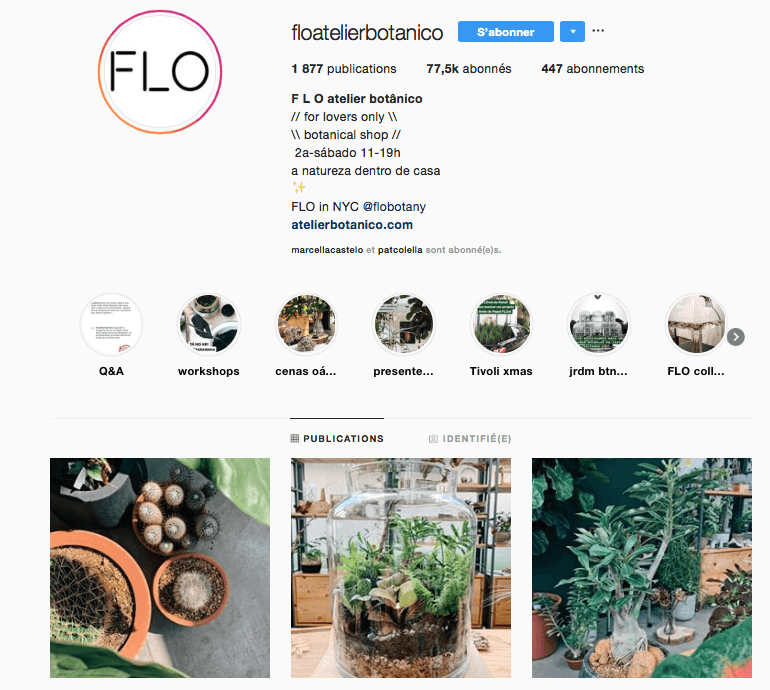
Task: Open the workshops story highlight
Action: [209, 324]
